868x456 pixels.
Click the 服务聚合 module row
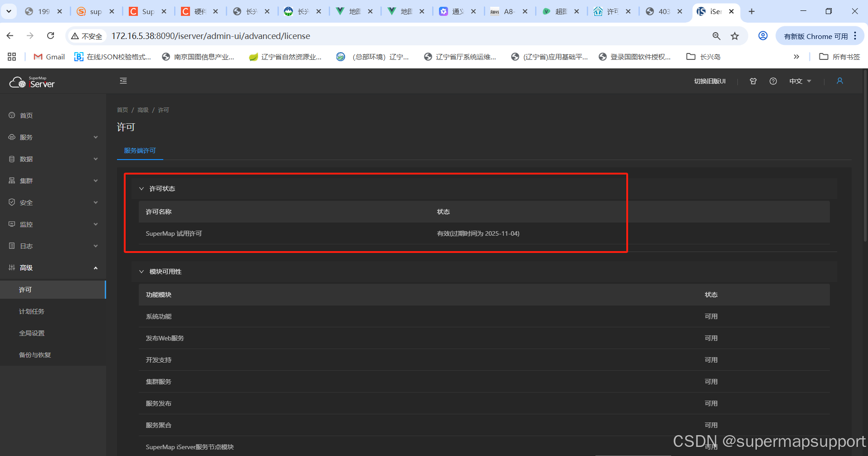click(x=484, y=425)
